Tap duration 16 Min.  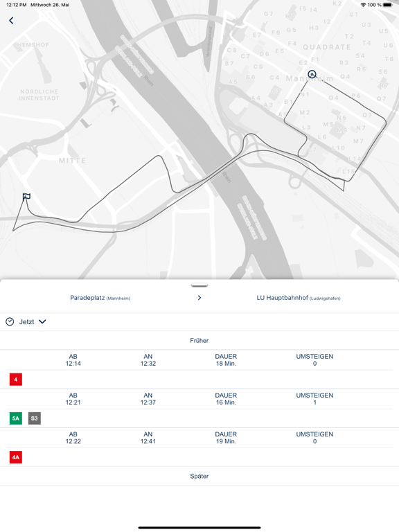[226, 402]
